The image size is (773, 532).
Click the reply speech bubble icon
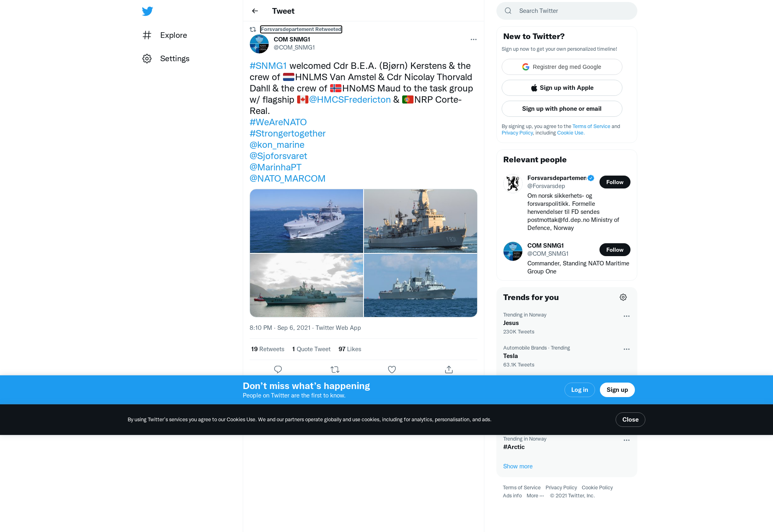(278, 369)
